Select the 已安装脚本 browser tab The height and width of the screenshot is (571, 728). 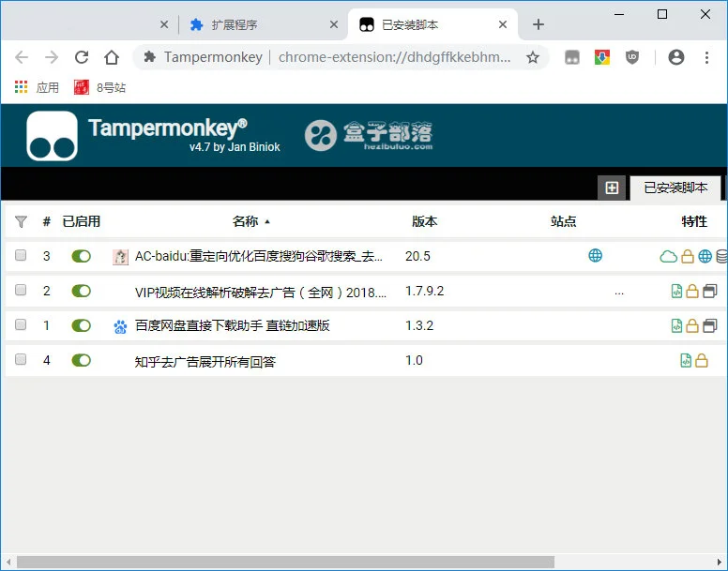[x=432, y=24]
